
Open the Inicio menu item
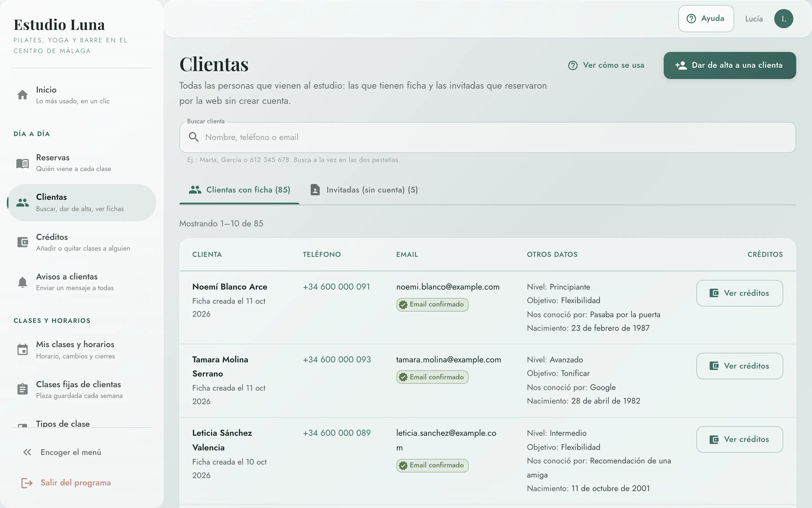[x=81, y=95]
